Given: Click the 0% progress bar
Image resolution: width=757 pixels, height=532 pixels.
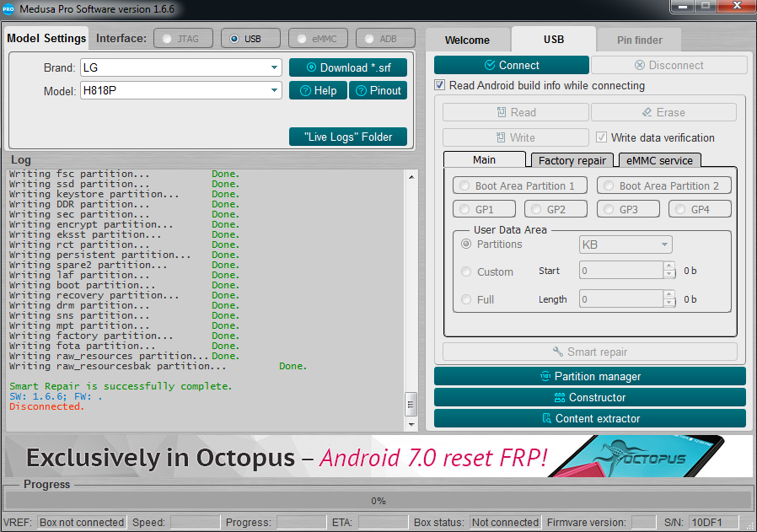Looking at the screenshot, I should click(x=378, y=501).
